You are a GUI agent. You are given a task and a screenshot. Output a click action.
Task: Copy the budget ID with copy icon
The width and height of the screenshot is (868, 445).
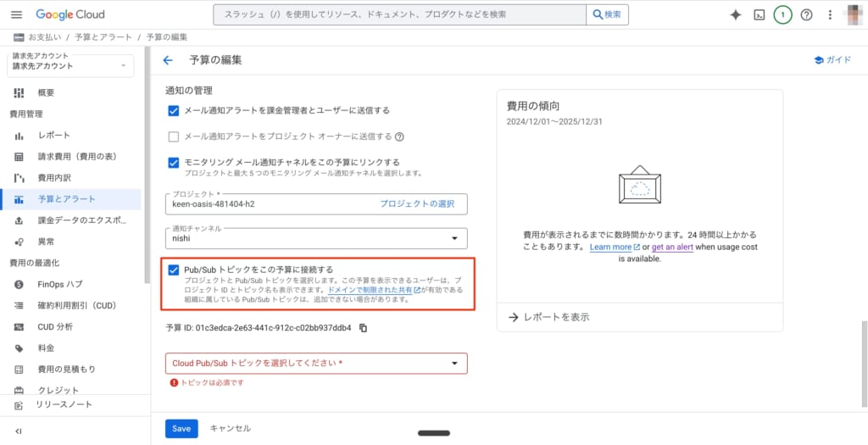point(363,328)
